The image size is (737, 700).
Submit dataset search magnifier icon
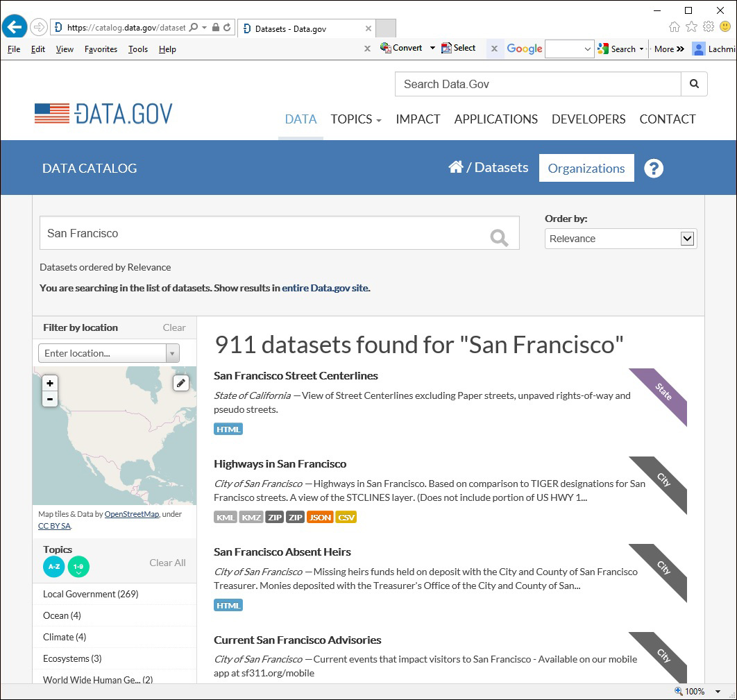click(499, 238)
